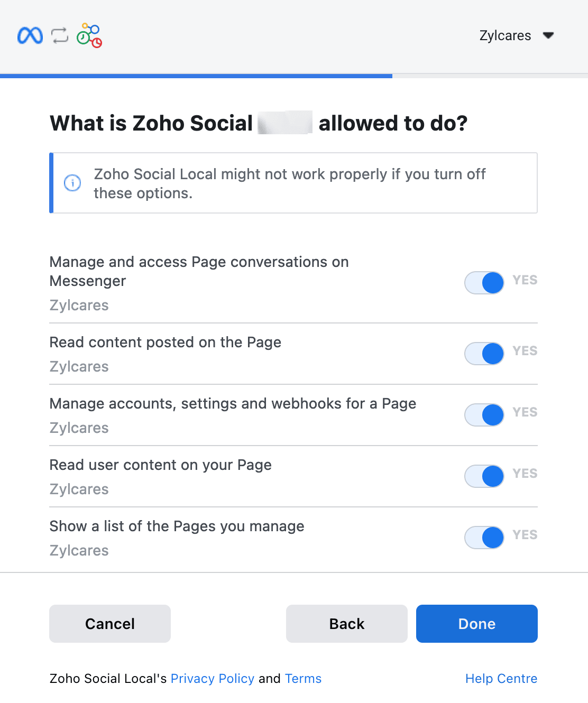588x703 pixels.
Task: Click the sync arrows icon
Action: coord(60,35)
